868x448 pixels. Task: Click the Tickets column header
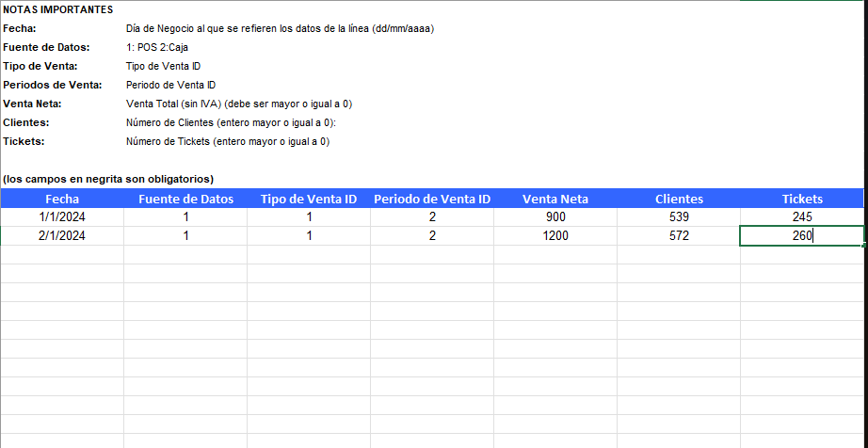801,199
